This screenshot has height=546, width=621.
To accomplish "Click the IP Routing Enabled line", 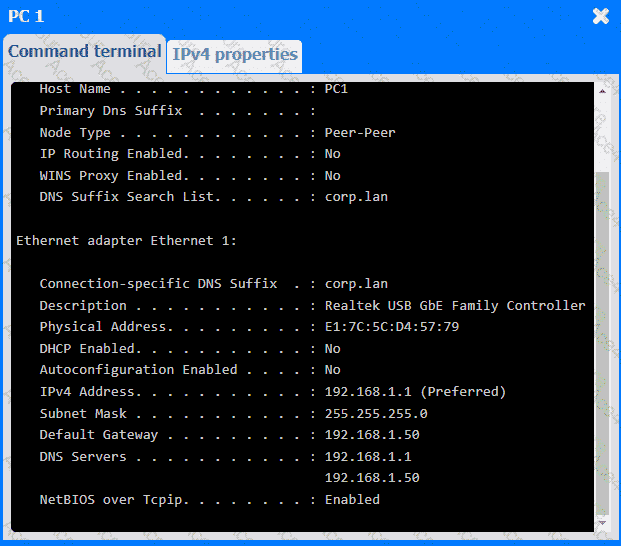I will [189, 154].
